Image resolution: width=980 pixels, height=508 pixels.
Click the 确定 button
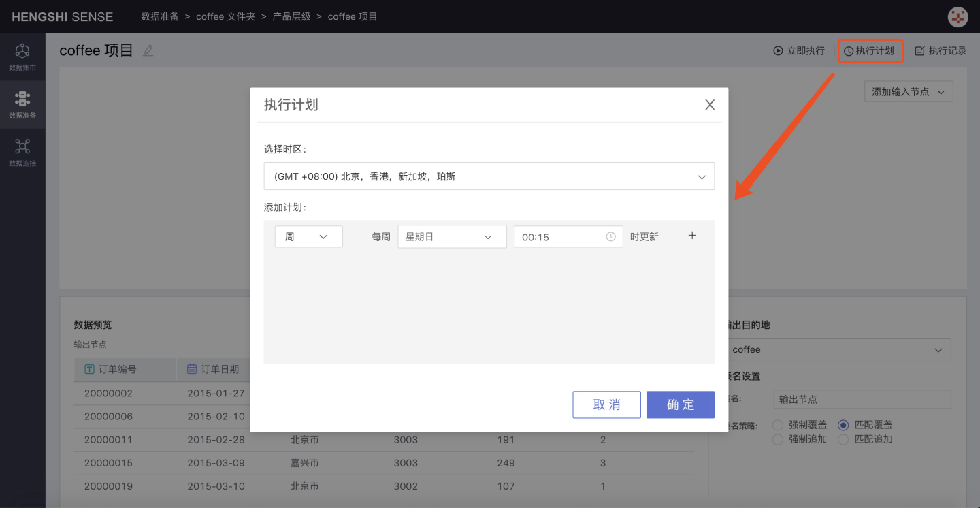[680, 404]
